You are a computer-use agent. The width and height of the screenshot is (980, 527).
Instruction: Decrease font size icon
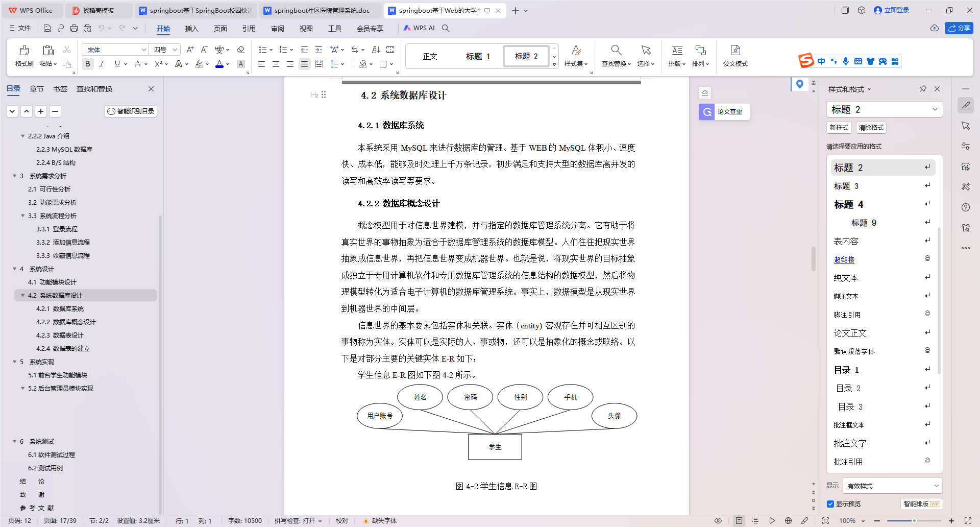204,50
